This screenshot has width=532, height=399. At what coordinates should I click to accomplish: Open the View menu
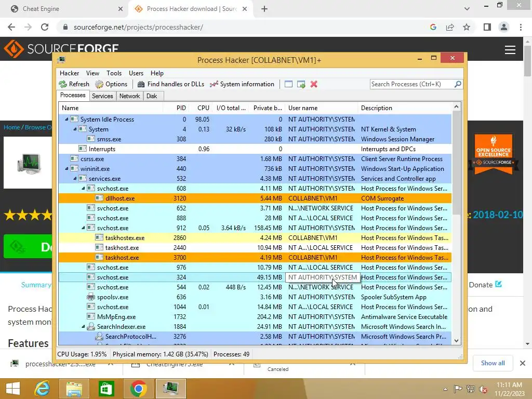[x=92, y=73]
